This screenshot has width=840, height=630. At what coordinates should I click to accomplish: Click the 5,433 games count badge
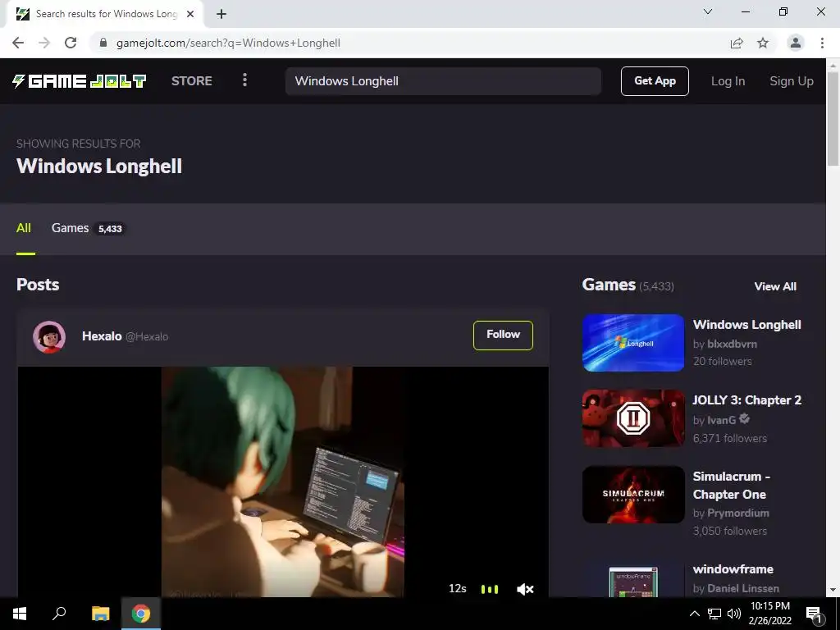click(110, 229)
